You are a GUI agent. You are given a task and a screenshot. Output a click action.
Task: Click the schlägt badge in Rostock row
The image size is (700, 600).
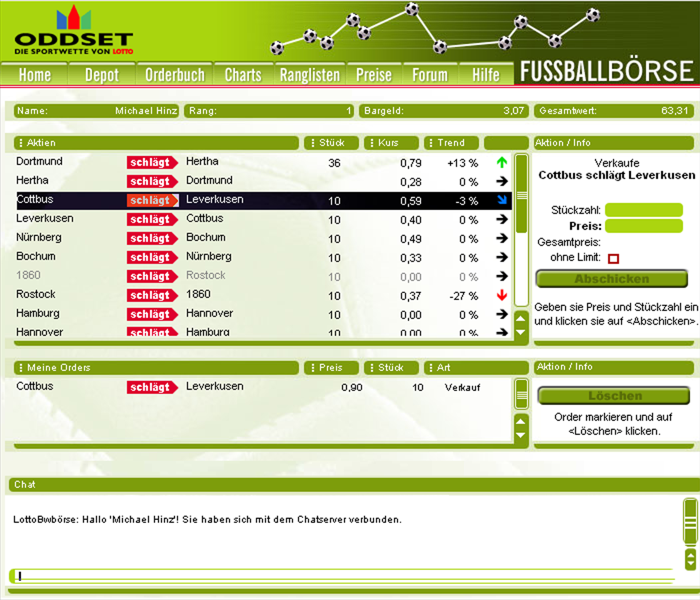[152, 295]
